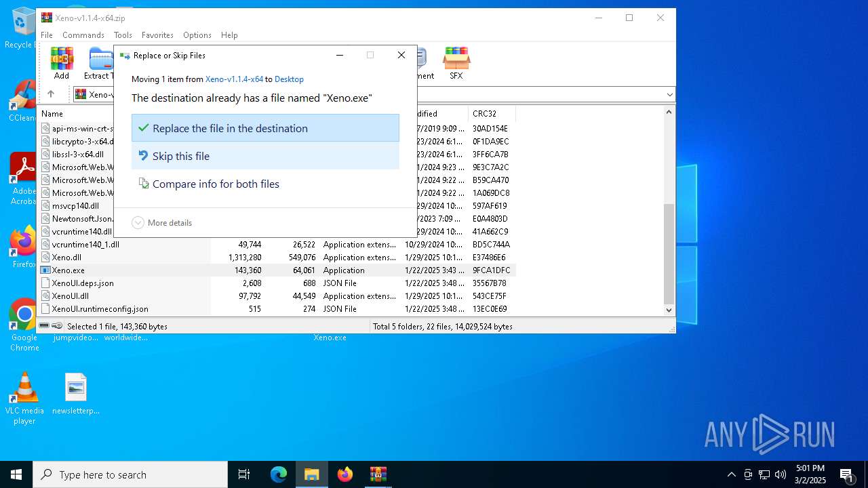
Task: Click scroll down arrow of file list
Action: coord(669,310)
